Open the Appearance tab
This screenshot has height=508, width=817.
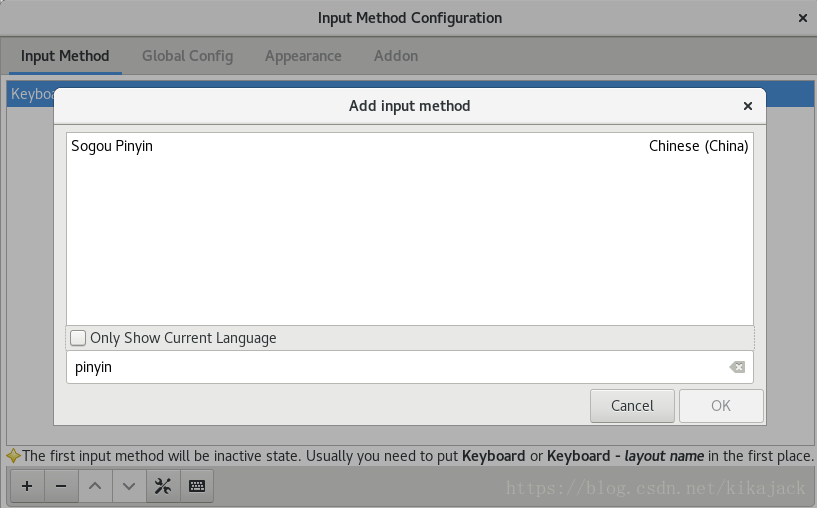click(x=303, y=56)
